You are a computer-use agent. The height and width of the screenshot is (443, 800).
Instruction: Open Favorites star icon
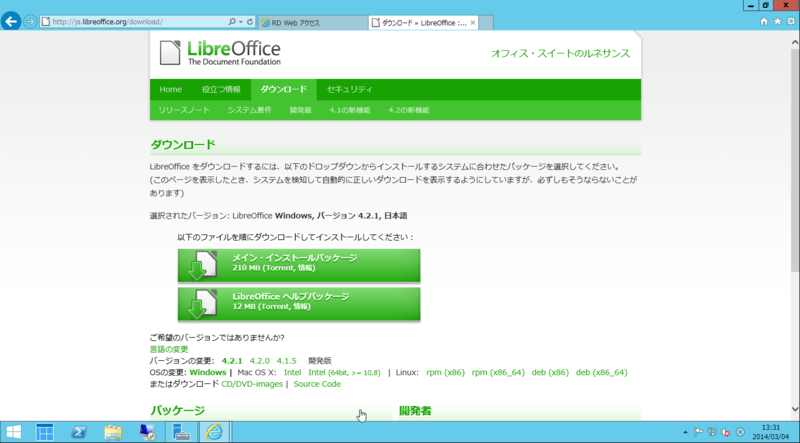coord(778,21)
